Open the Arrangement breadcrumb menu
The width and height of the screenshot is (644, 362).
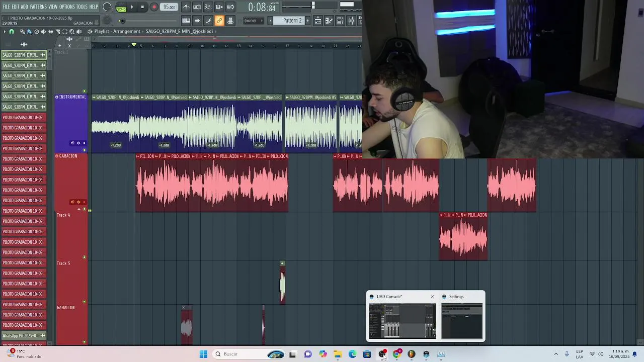pos(126,31)
